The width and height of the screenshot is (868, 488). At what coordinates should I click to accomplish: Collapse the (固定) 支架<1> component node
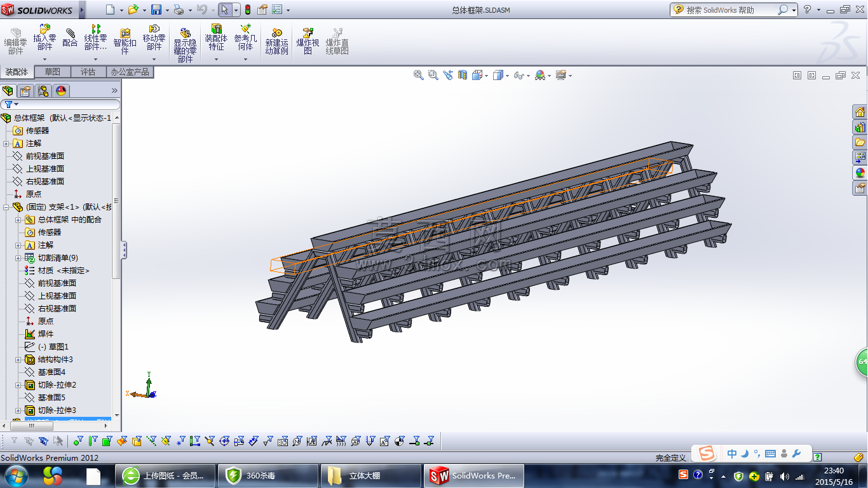click(x=6, y=207)
